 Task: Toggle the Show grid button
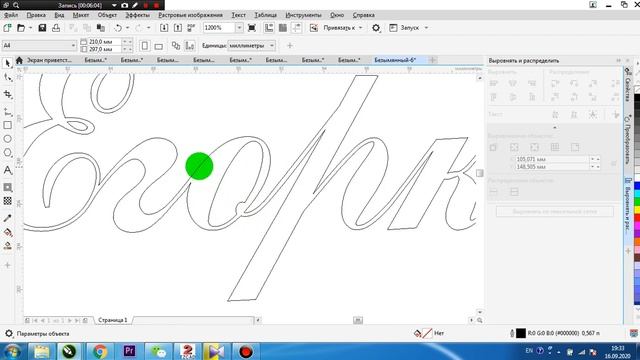pos(282,28)
